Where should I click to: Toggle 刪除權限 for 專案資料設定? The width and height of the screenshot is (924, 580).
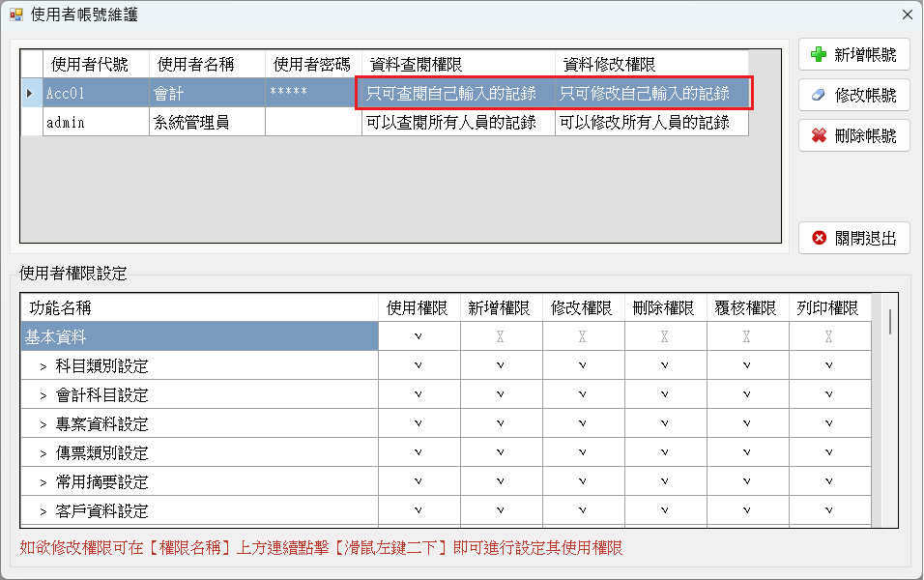pyautogui.click(x=665, y=423)
